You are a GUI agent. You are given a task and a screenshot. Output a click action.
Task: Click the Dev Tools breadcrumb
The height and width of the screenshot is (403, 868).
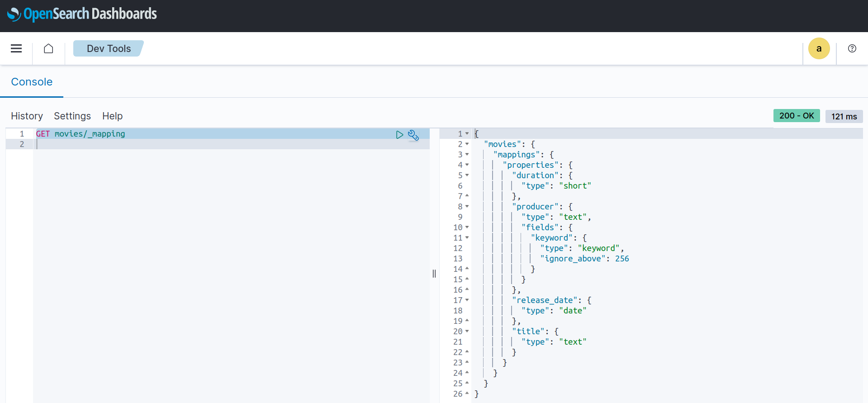[109, 48]
